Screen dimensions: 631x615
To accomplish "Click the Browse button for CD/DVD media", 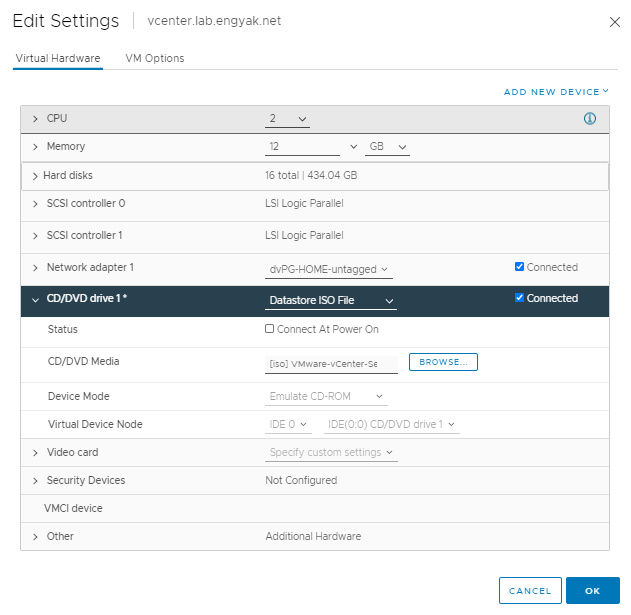I will 443,362.
